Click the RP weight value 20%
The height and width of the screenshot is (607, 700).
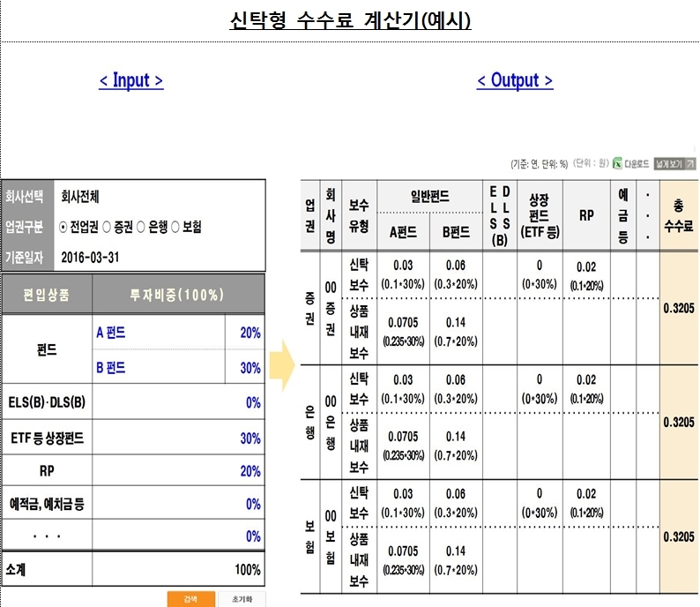coord(249,471)
